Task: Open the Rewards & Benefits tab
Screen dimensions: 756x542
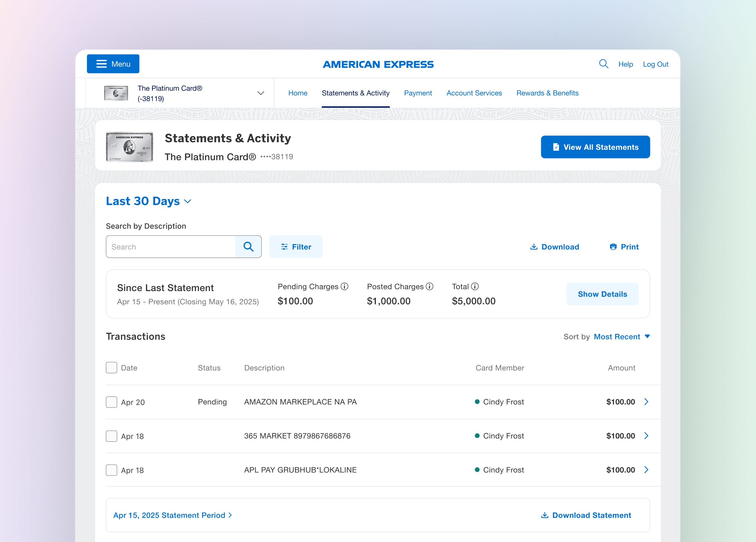Action: [x=547, y=93]
